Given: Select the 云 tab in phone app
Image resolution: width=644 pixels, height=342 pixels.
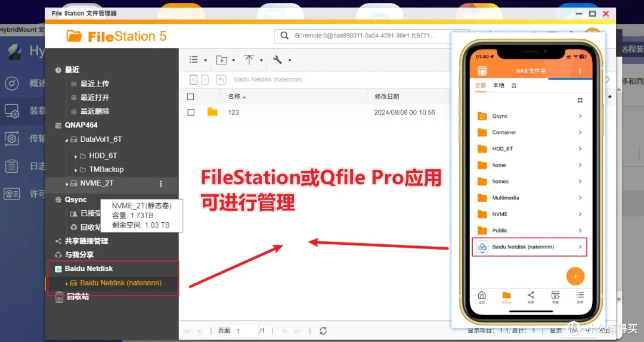Looking at the screenshot, I should tap(514, 85).
